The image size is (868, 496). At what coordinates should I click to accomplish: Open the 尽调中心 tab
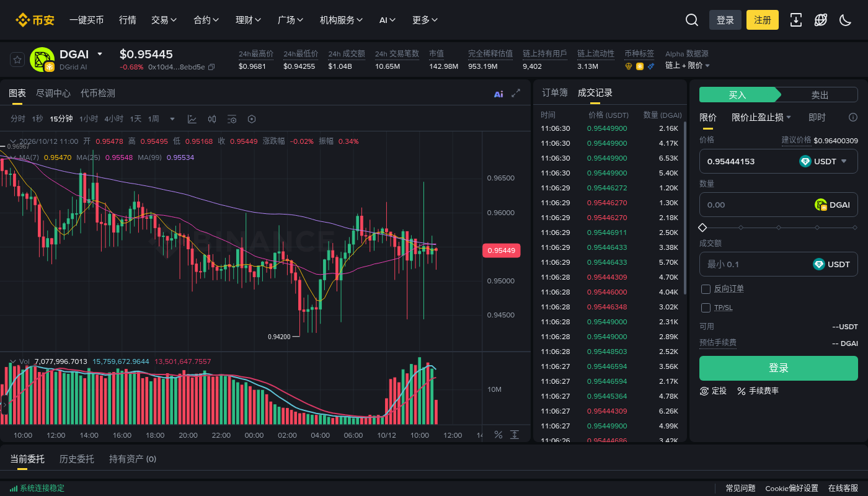coord(53,94)
